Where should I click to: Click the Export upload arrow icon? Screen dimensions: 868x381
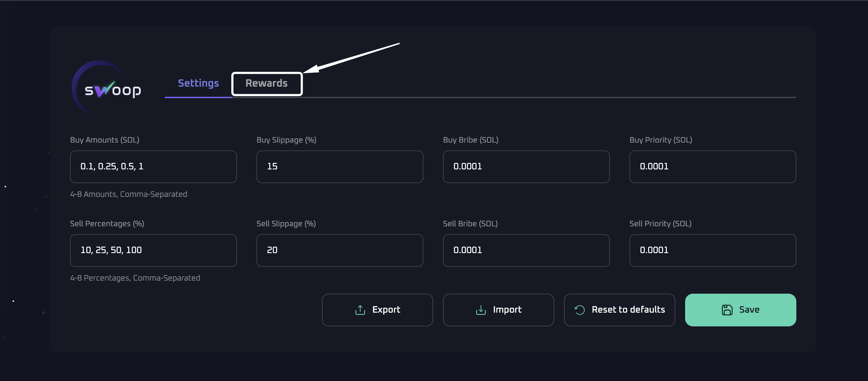coord(360,310)
